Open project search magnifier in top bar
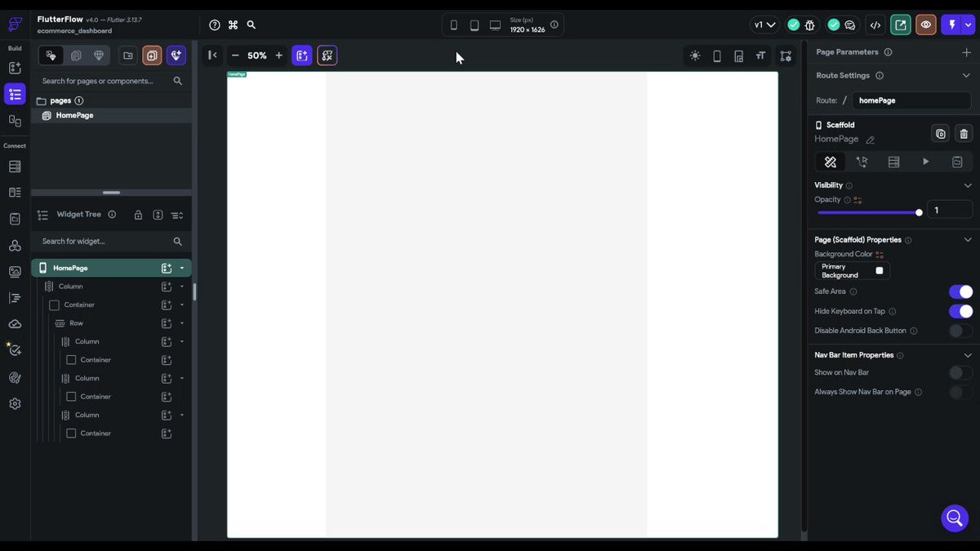The image size is (980, 551). click(252, 25)
